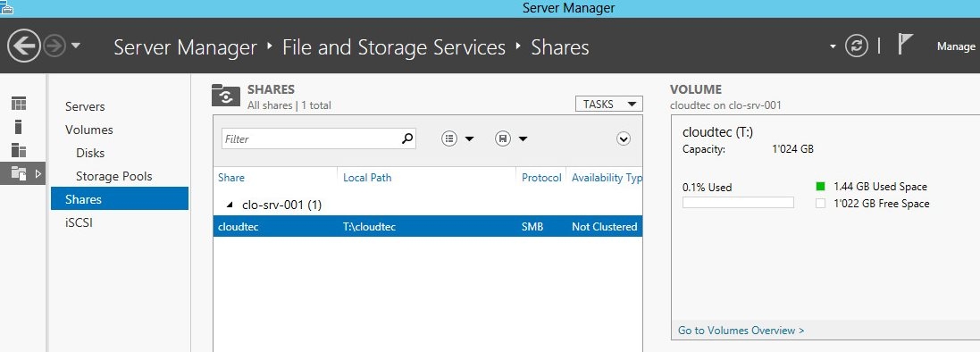Click the 1'024 GB capacity value
This screenshot has height=352, width=980.
coord(792,149)
